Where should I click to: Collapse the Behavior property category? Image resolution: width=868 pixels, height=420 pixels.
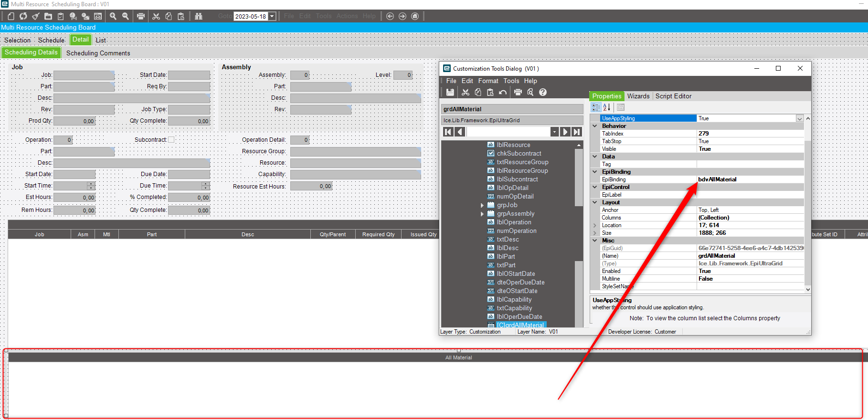(x=595, y=126)
